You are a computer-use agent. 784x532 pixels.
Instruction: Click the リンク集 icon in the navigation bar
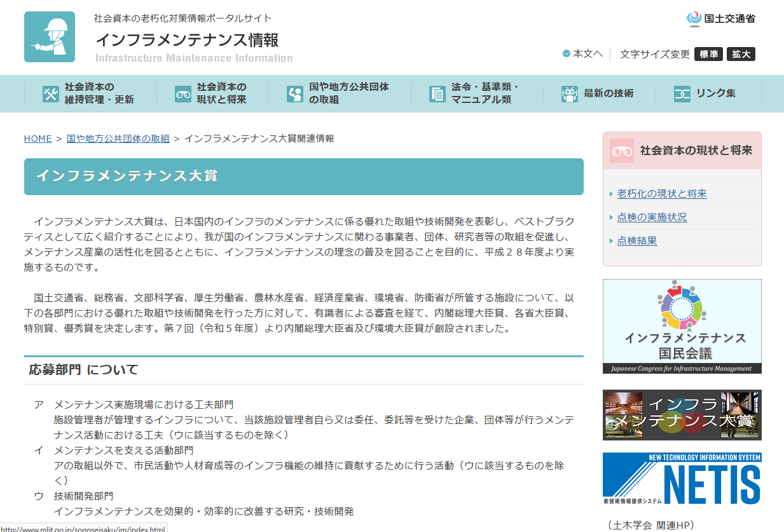pos(682,93)
